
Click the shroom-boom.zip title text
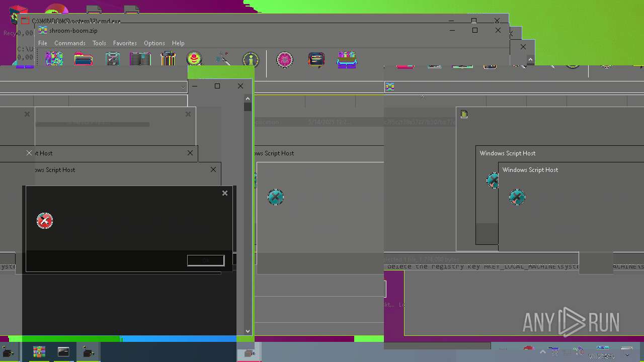pyautogui.click(x=73, y=31)
